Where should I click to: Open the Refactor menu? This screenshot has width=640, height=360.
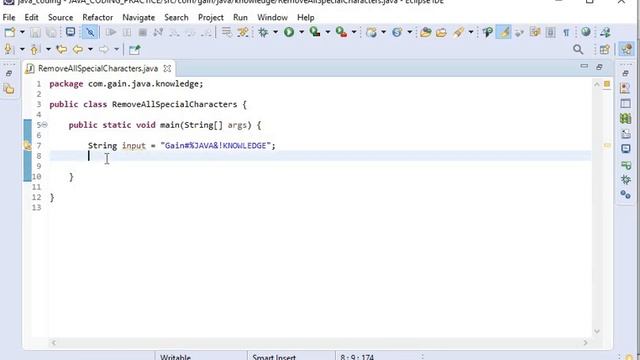click(x=98, y=18)
